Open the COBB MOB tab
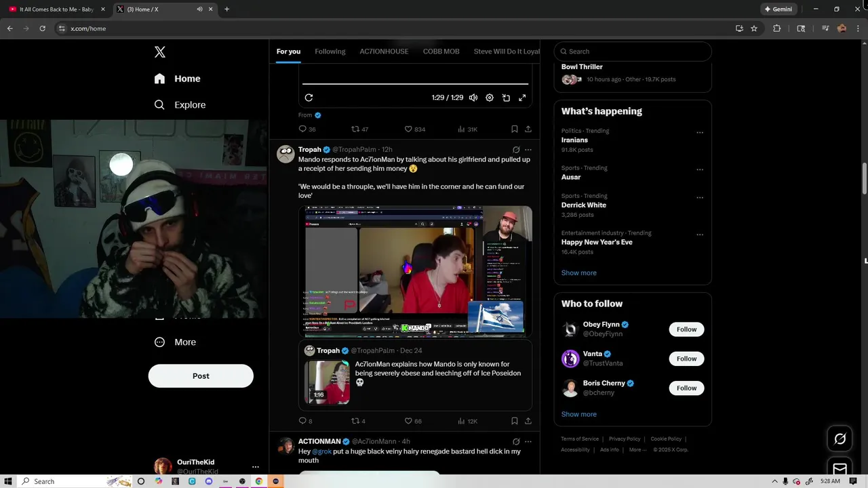The width and height of the screenshot is (868, 488). tap(441, 52)
